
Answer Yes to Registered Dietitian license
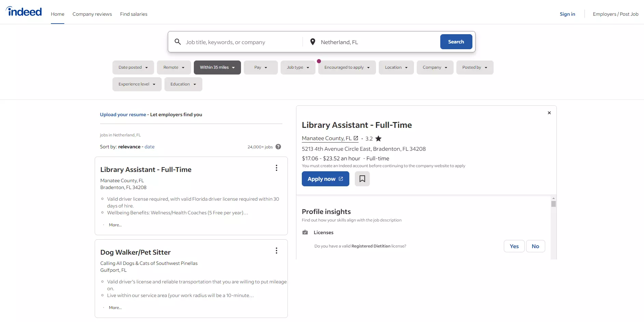tap(514, 246)
